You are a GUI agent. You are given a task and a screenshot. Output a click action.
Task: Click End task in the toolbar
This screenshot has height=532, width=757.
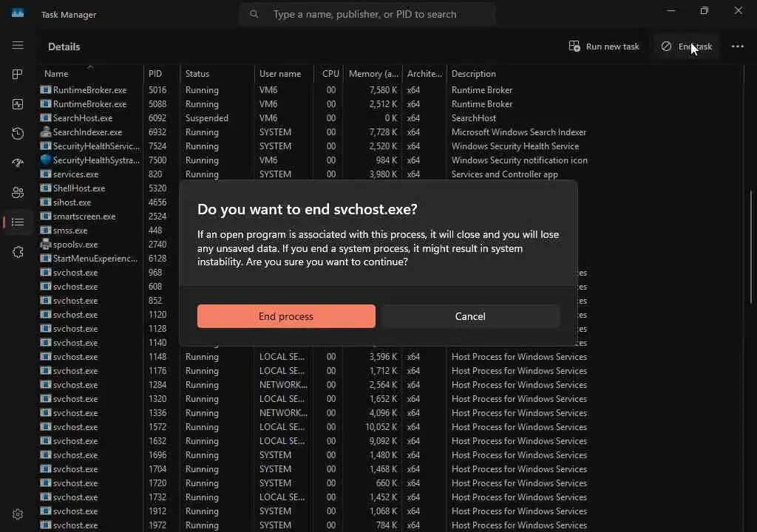tap(687, 47)
